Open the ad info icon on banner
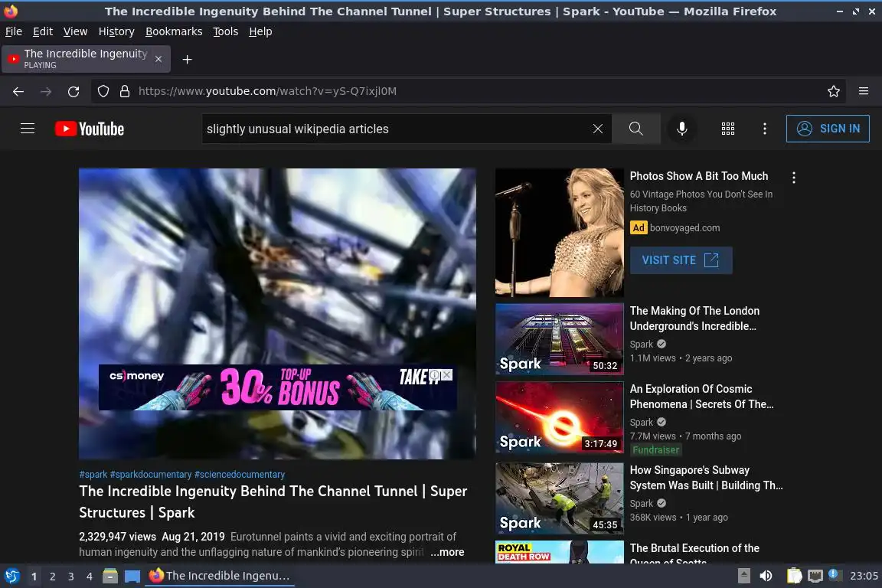The image size is (882, 588). tap(434, 374)
